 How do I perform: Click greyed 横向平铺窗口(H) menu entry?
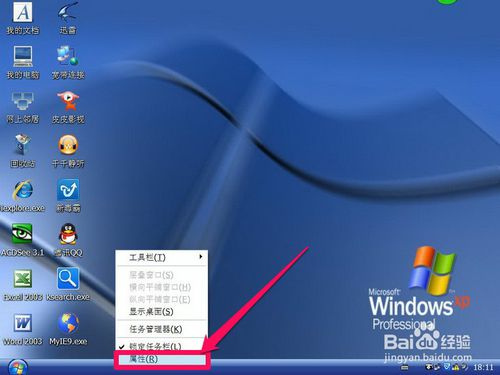162,287
